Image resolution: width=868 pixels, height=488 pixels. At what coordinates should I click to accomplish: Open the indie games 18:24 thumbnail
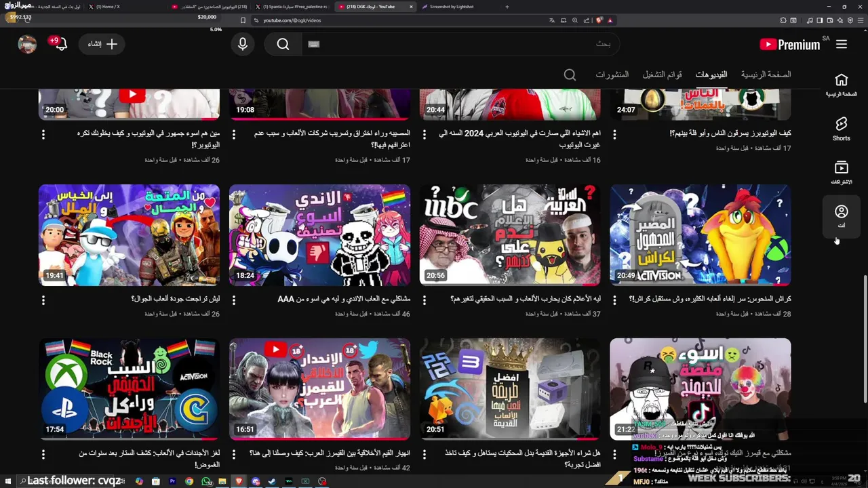(x=319, y=235)
